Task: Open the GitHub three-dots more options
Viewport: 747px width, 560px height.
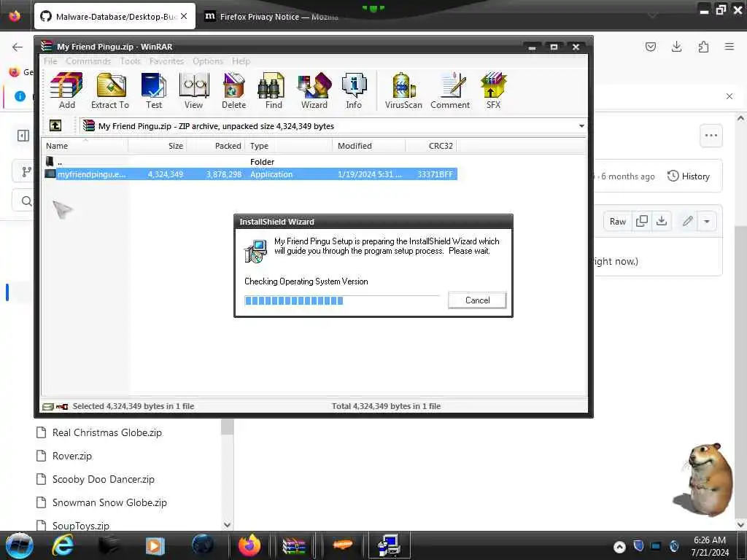Action: (x=711, y=135)
